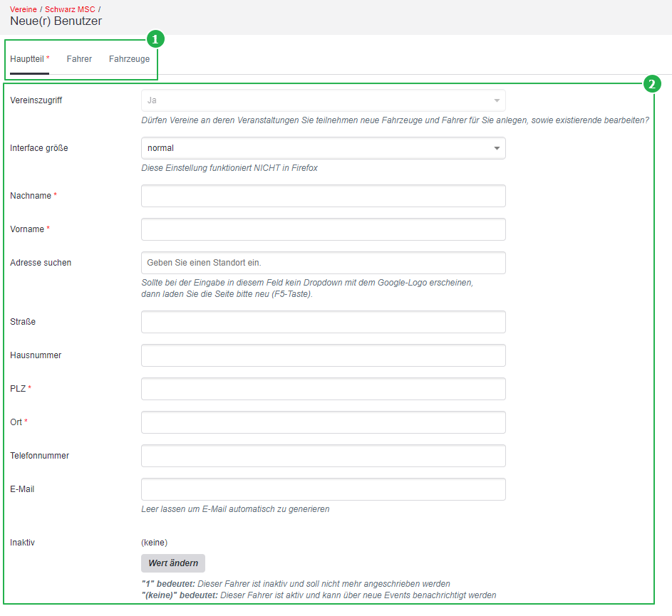The height and width of the screenshot is (616, 672).
Task: Click the Interface größe label
Action: click(x=39, y=148)
